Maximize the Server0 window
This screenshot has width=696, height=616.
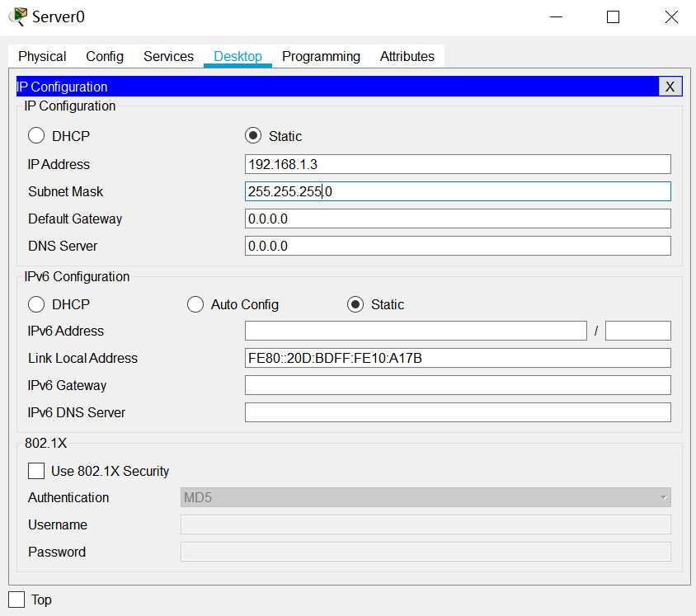point(613,16)
